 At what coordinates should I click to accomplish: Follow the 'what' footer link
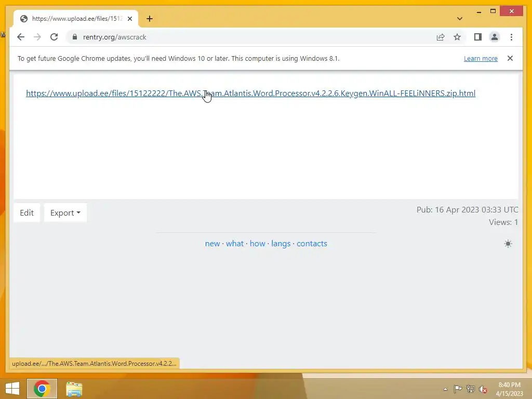[235, 244]
